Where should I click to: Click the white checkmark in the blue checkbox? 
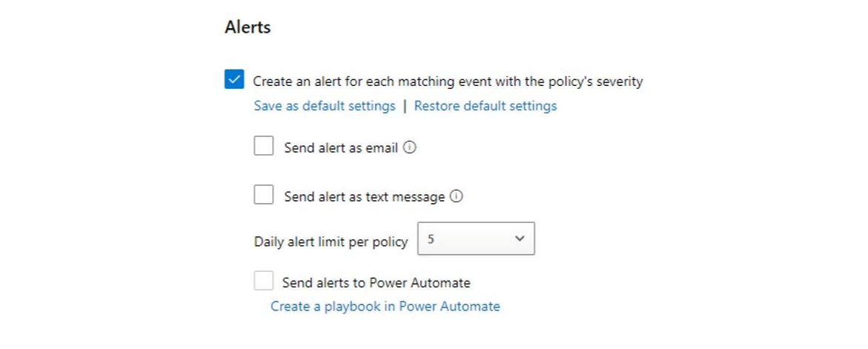click(x=234, y=79)
